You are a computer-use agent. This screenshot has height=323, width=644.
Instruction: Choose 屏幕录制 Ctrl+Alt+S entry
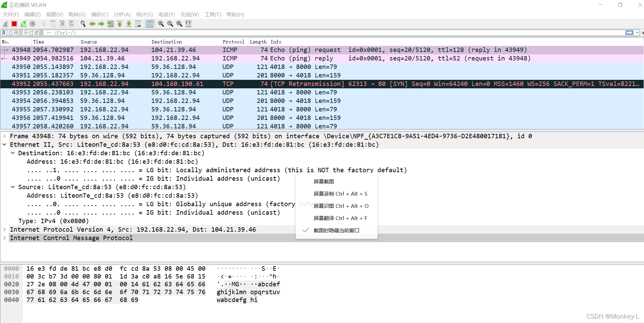[336, 194]
